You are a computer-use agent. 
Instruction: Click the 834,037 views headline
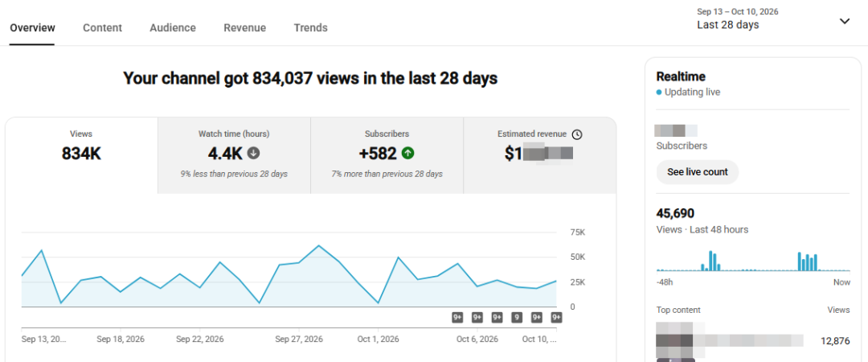pos(310,78)
